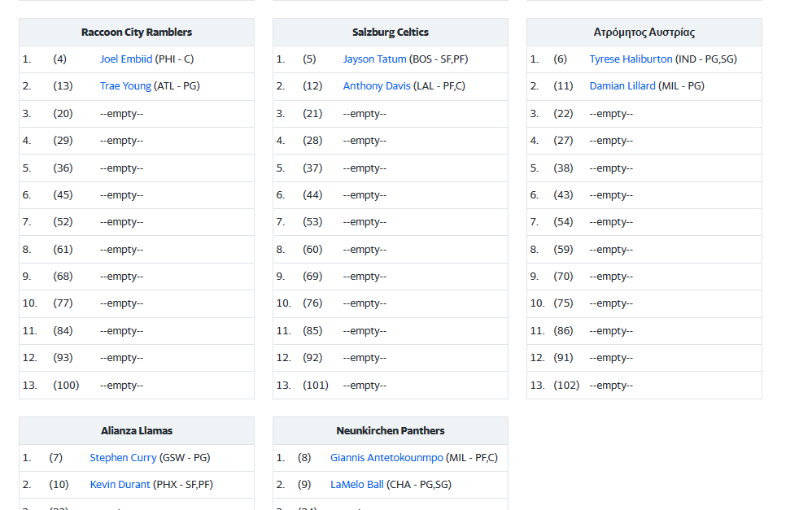Click the Neunkirchen Panthers team header
The image size is (812, 510).
click(x=391, y=431)
